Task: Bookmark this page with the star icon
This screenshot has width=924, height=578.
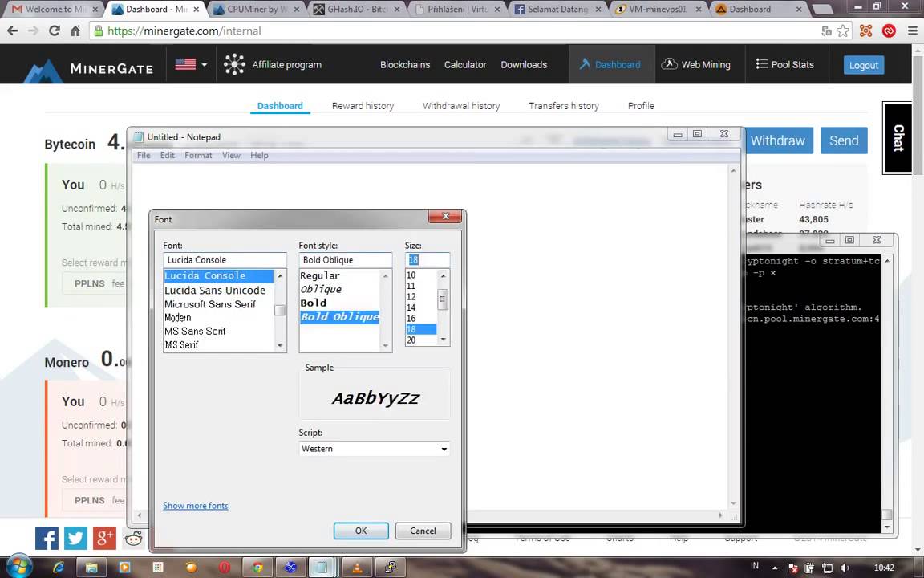Action: 843,31
